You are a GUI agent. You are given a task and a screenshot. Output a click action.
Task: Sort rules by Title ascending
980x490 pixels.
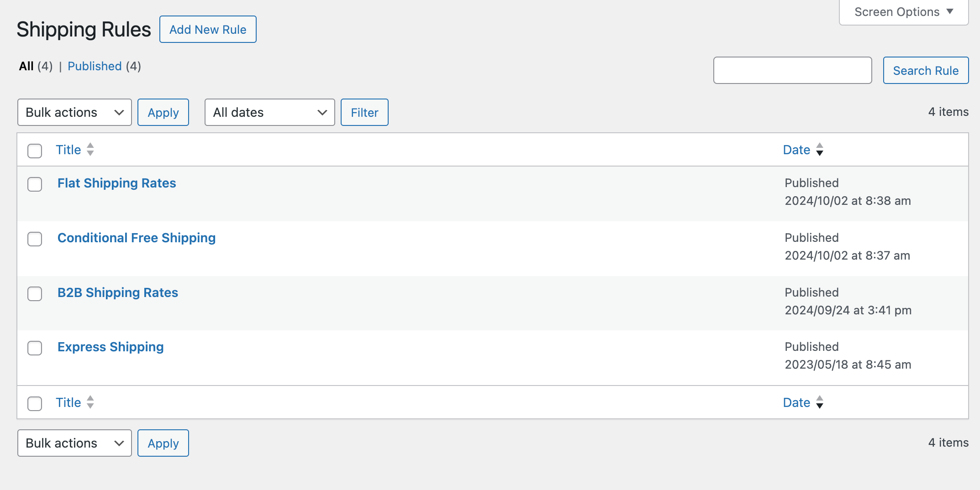coord(68,149)
